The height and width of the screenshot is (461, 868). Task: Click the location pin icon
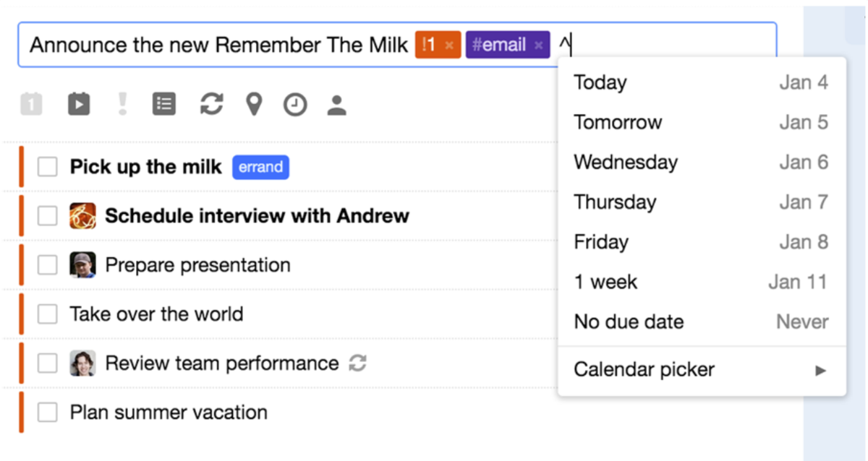(x=253, y=105)
